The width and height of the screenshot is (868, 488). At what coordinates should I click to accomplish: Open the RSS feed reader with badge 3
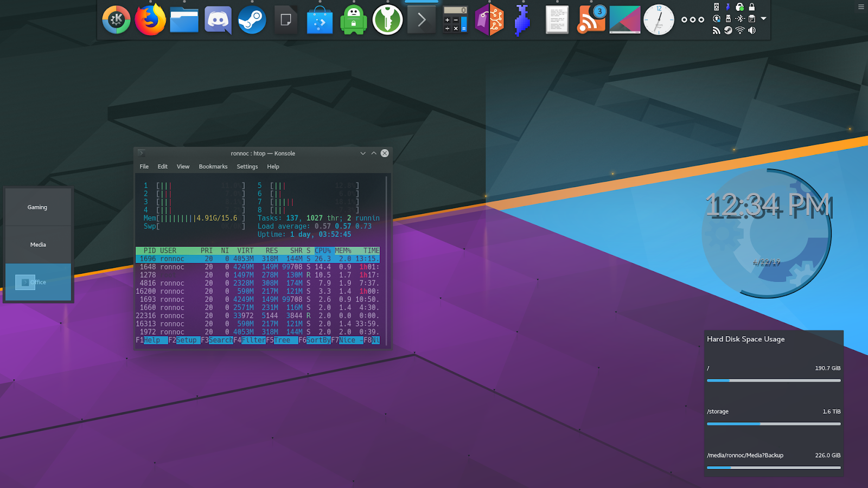[x=591, y=20]
